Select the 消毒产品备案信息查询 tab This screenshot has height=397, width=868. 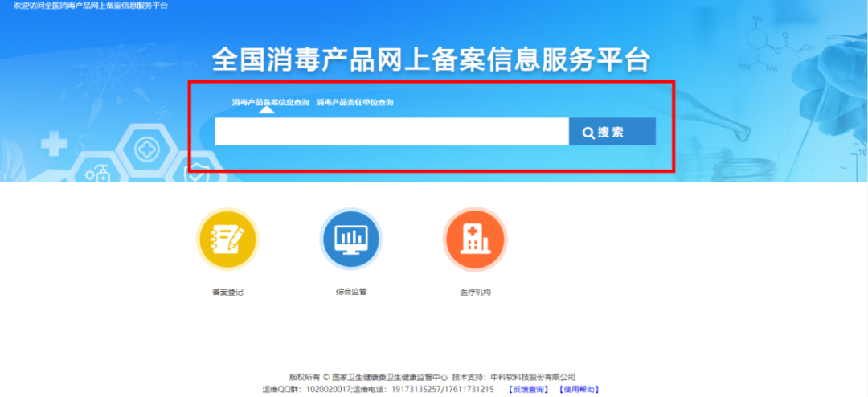tap(270, 102)
